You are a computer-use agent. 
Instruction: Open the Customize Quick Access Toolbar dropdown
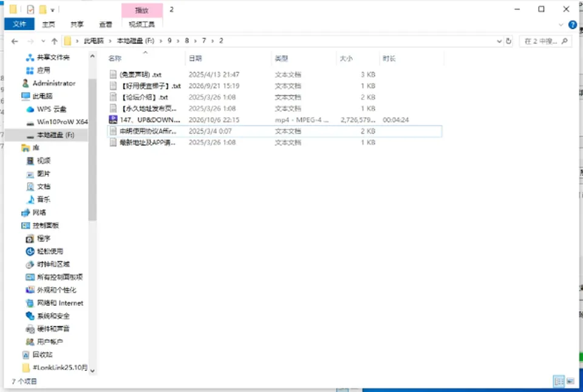coord(52,10)
